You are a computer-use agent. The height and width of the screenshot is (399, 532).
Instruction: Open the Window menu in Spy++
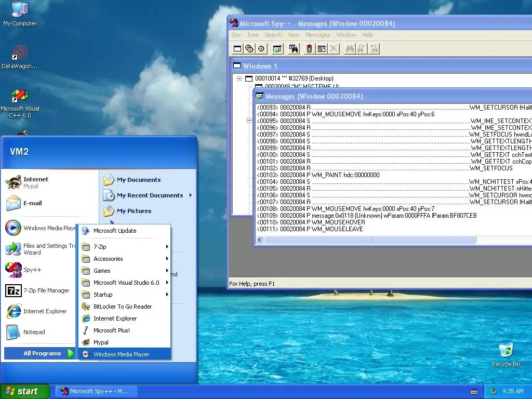(x=346, y=35)
